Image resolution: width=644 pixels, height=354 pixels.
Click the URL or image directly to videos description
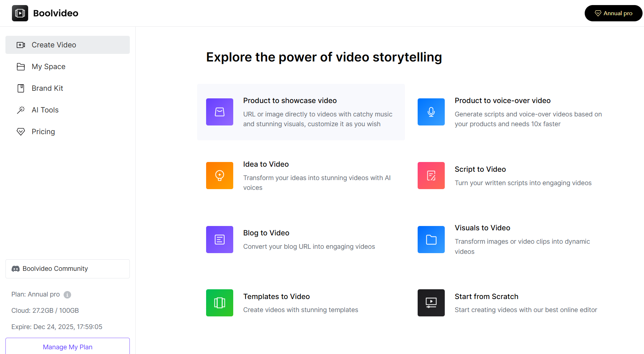pos(318,119)
